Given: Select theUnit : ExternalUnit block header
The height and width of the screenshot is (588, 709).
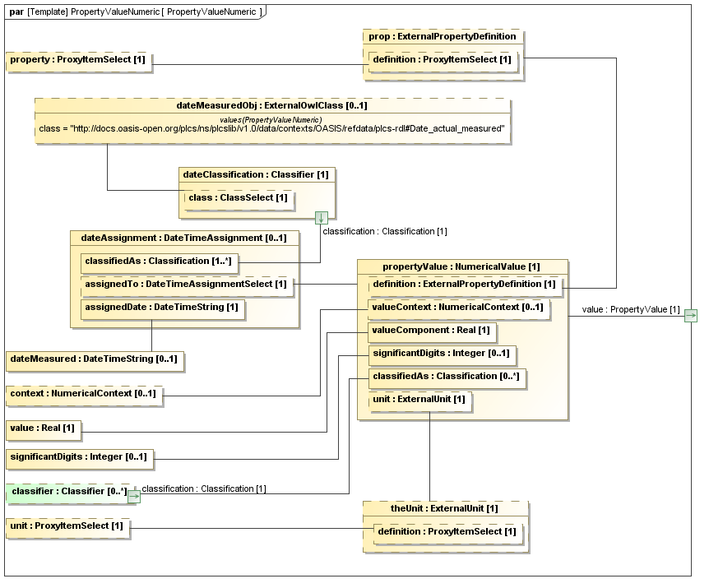Looking at the screenshot, I should [x=444, y=508].
